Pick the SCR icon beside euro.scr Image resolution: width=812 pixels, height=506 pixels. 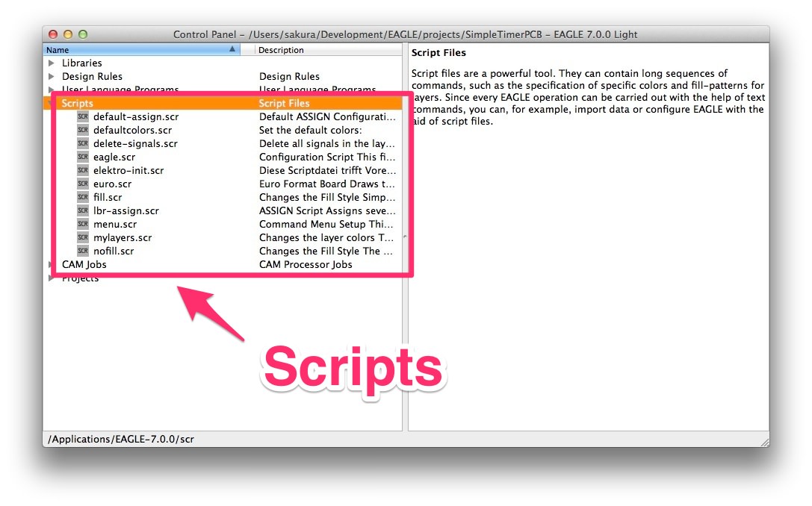point(83,184)
